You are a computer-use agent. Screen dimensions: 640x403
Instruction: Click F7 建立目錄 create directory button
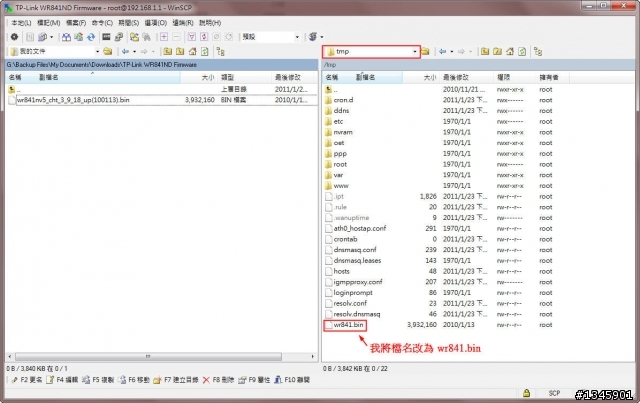click(176, 380)
